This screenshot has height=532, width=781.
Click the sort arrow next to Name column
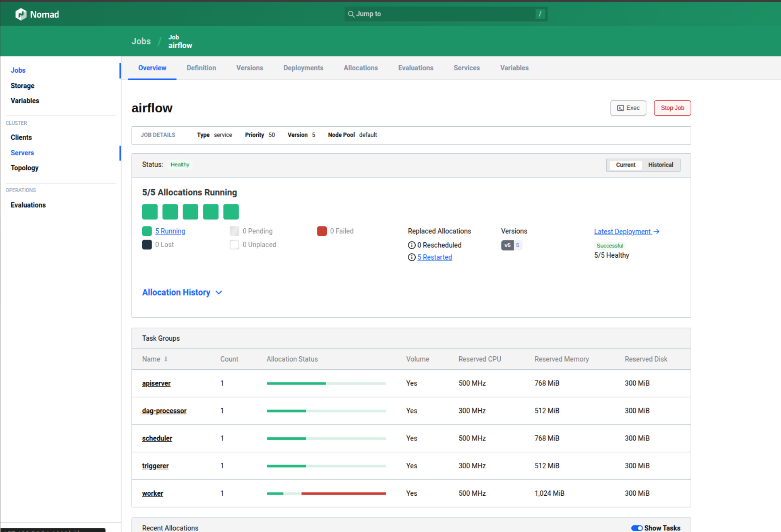166,359
